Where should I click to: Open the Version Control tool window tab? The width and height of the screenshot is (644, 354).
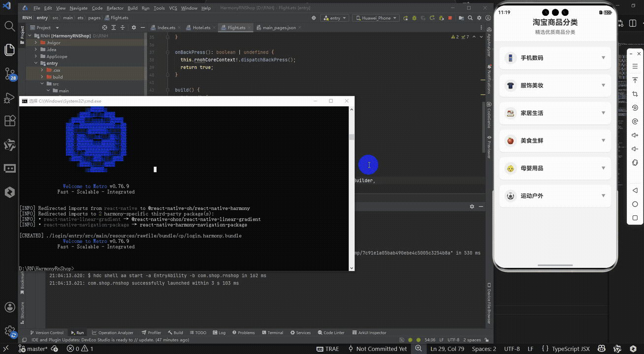[x=47, y=333]
